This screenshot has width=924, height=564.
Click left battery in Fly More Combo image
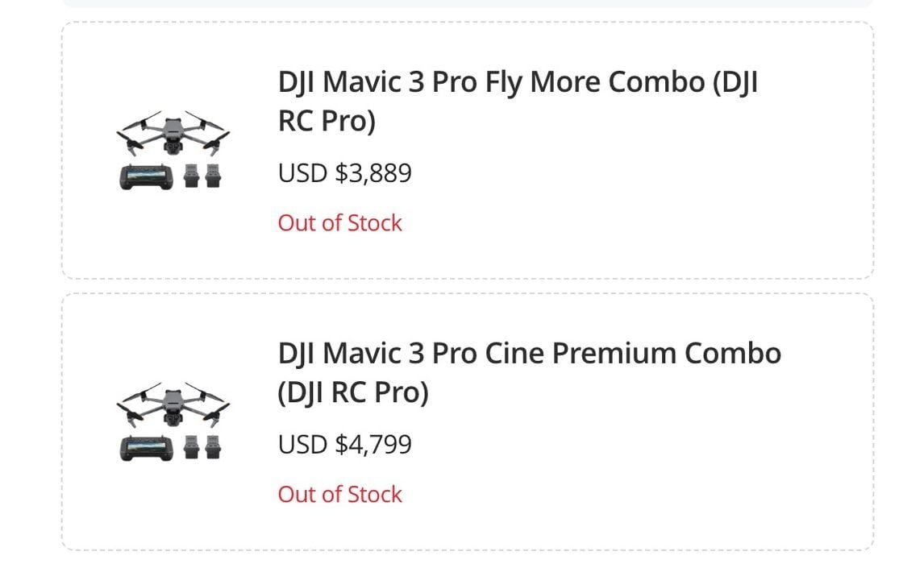(191, 176)
